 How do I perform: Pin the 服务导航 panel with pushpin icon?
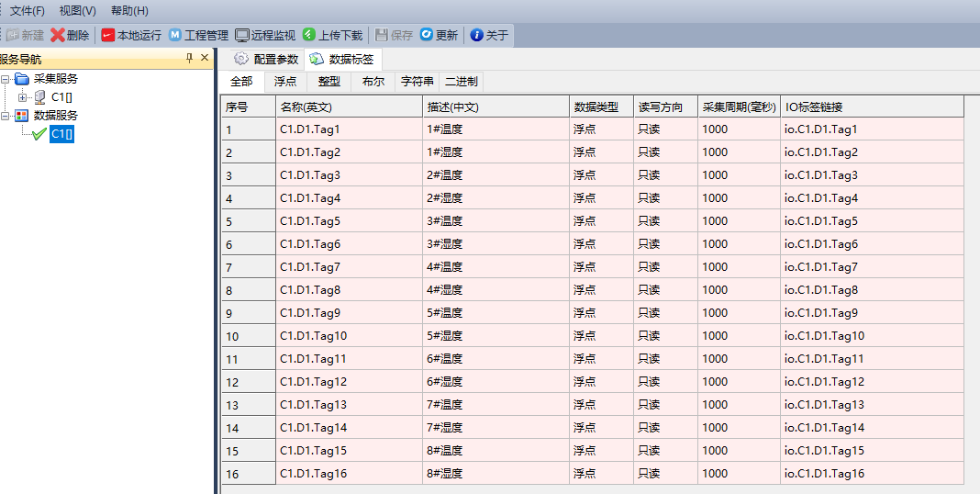pos(190,59)
